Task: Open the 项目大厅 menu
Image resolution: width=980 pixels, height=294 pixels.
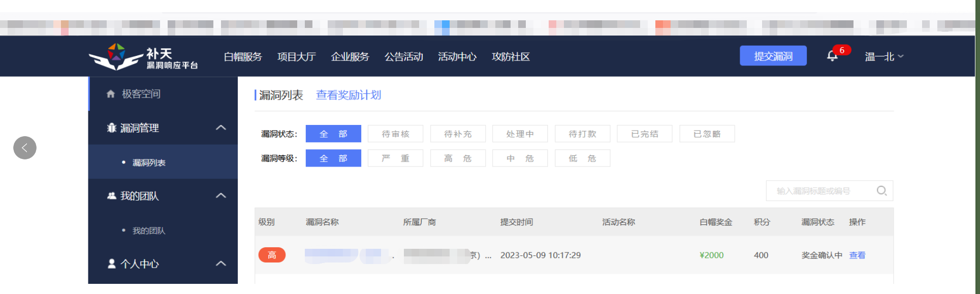Action: click(x=297, y=57)
